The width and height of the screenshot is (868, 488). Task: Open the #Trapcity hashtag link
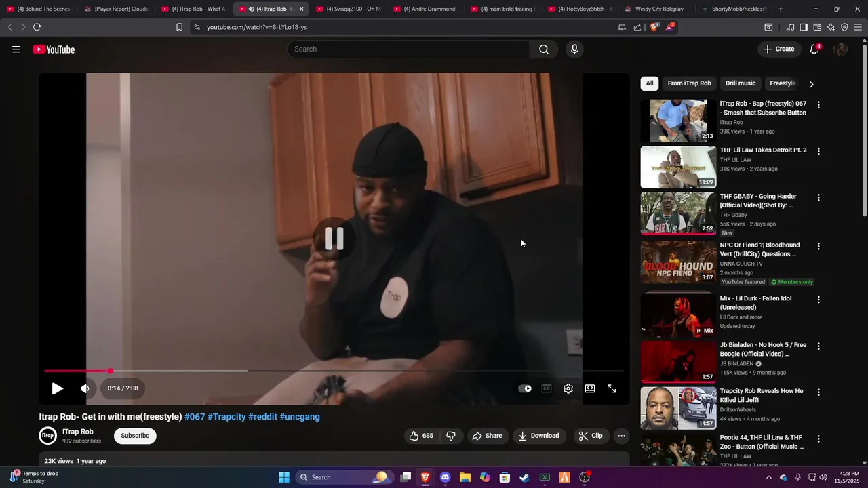226,417
